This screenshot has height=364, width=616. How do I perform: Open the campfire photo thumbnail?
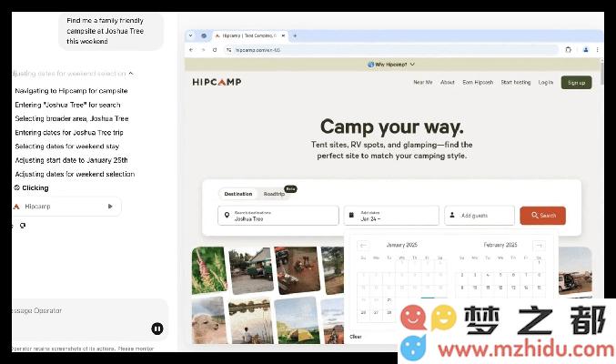pos(297,270)
